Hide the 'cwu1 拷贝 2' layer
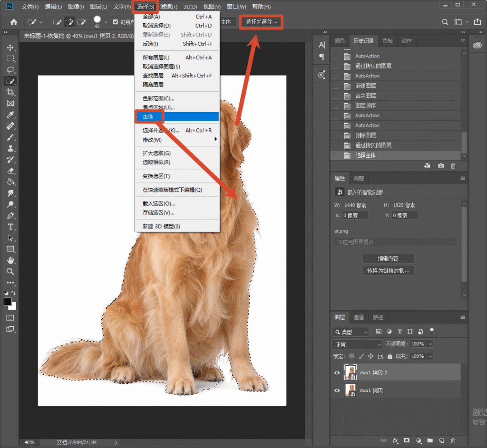 coord(337,372)
